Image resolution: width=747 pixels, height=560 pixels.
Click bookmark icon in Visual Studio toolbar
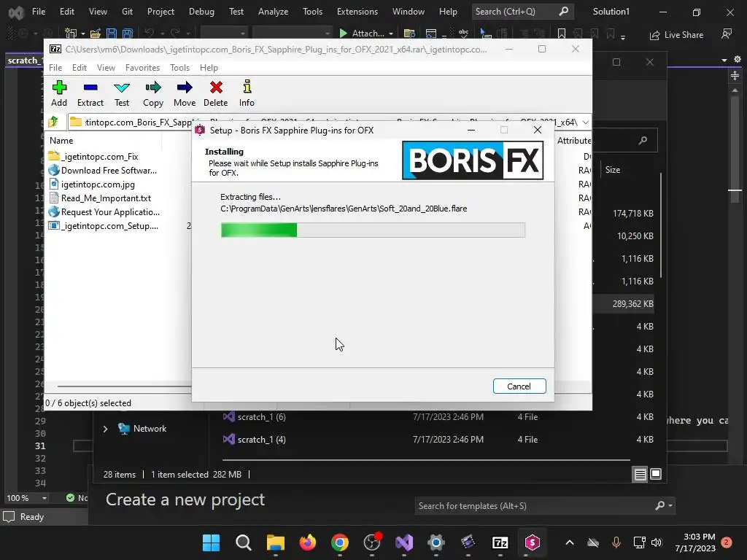pyautogui.click(x=562, y=34)
